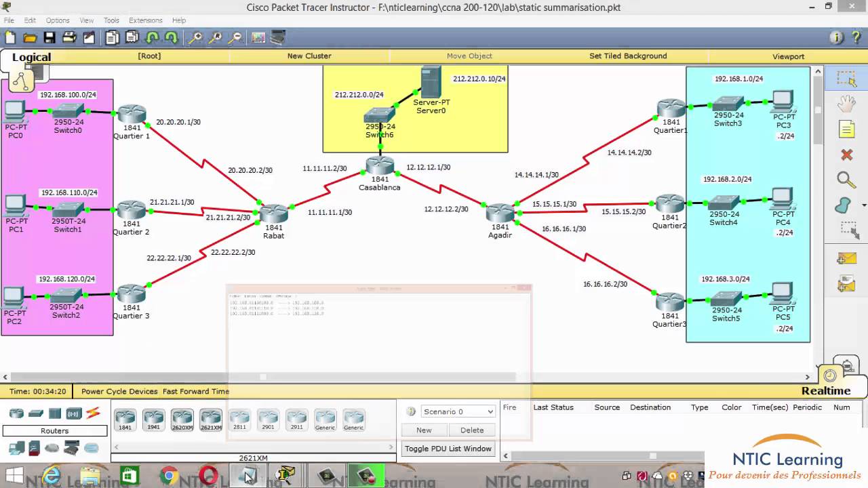Screen dimensions: 868x488
Task: Create a new file with the New toolbar icon
Action: click(10, 38)
